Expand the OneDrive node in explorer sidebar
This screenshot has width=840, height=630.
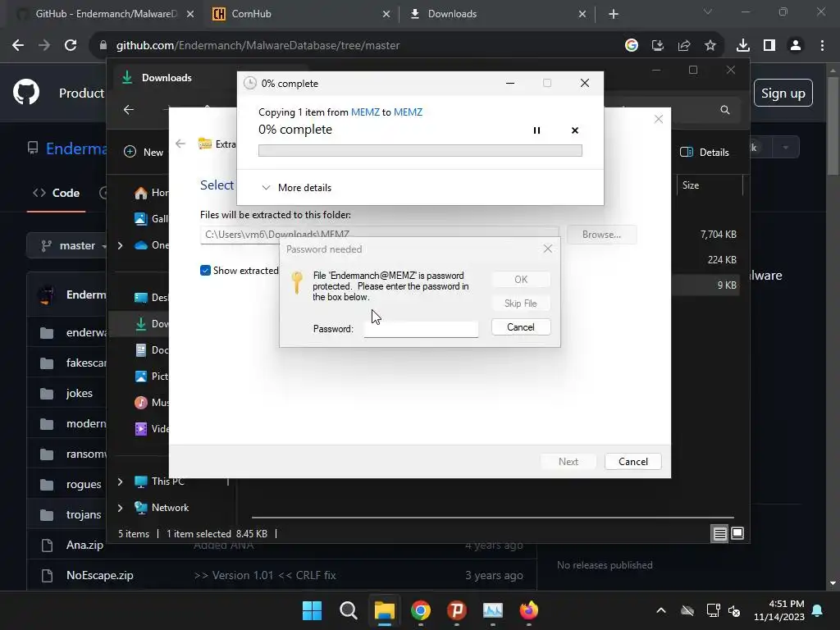point(120,245)
